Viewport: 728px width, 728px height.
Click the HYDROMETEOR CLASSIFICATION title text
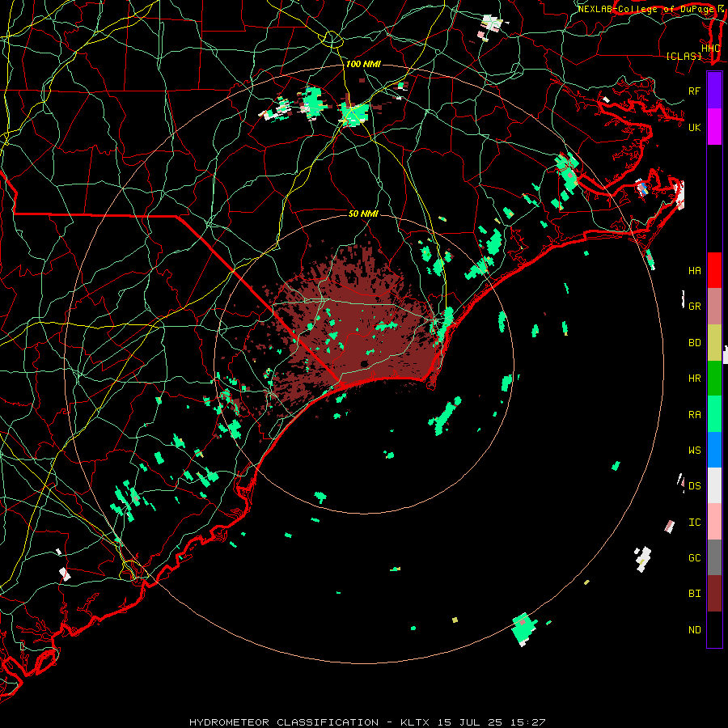point(284,722)
